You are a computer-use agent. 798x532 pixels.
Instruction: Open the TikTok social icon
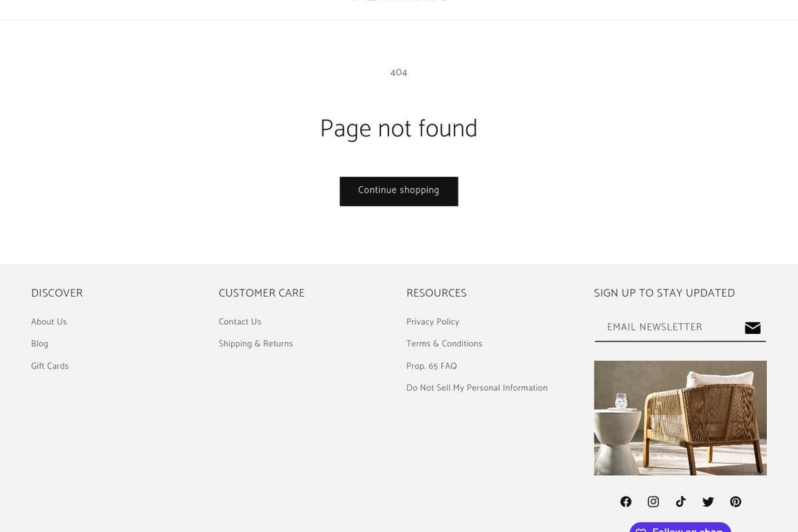[x=680, y=502]
